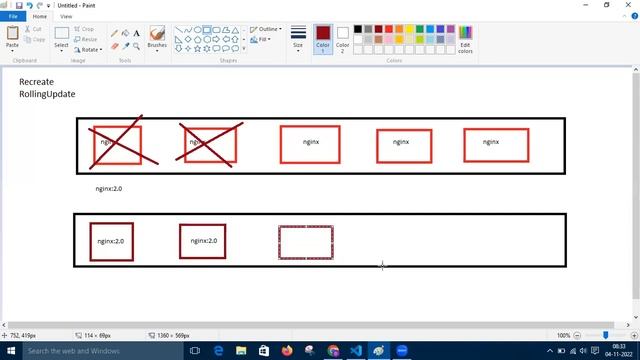Click the Brushes tool icon
The height and width of the screenshot is (360, 640).
coord(157,33)
